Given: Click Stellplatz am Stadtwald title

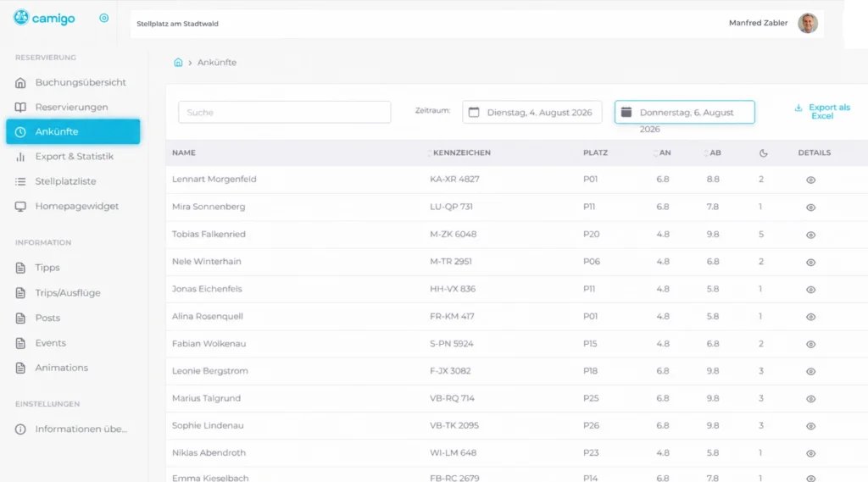Looking at the screenshot, I should point(178,24).
